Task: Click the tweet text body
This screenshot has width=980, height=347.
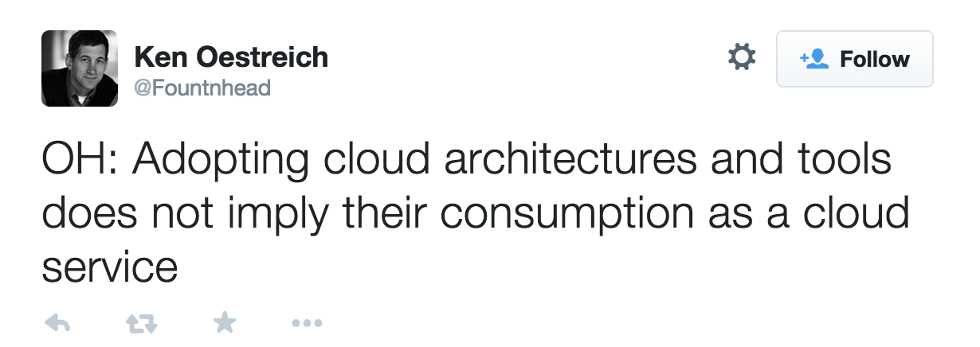Action: [476, 215]
